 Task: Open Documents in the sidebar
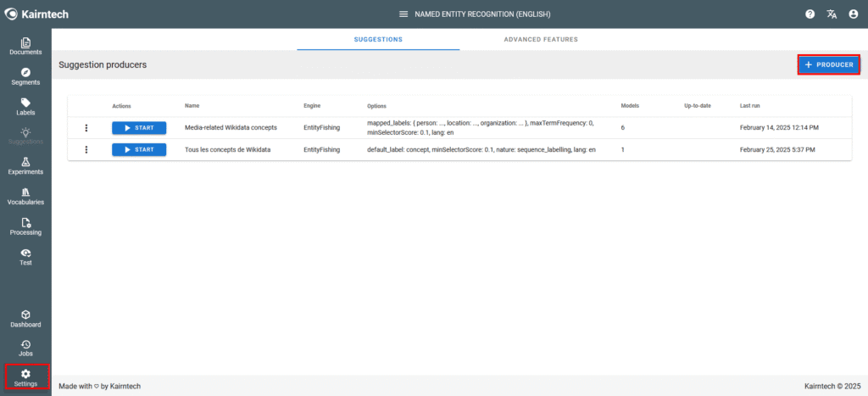[x=25, y=47]
